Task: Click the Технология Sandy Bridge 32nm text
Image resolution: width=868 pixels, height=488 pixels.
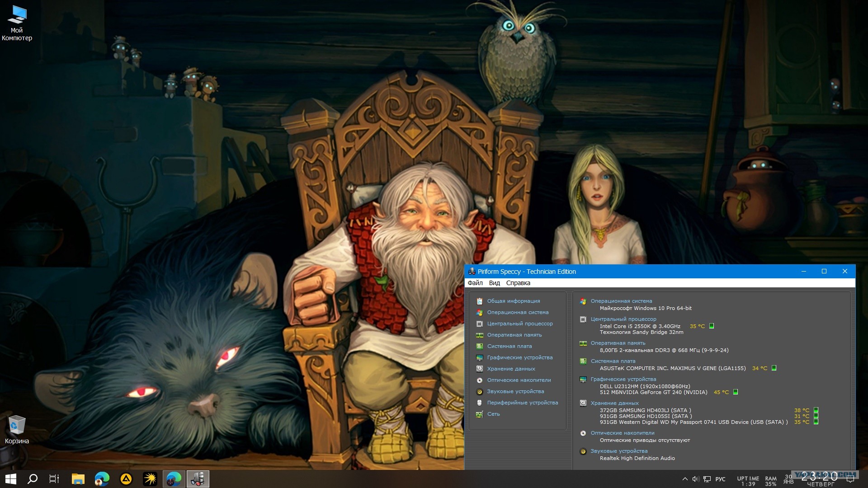Action: tap(642, 332)
